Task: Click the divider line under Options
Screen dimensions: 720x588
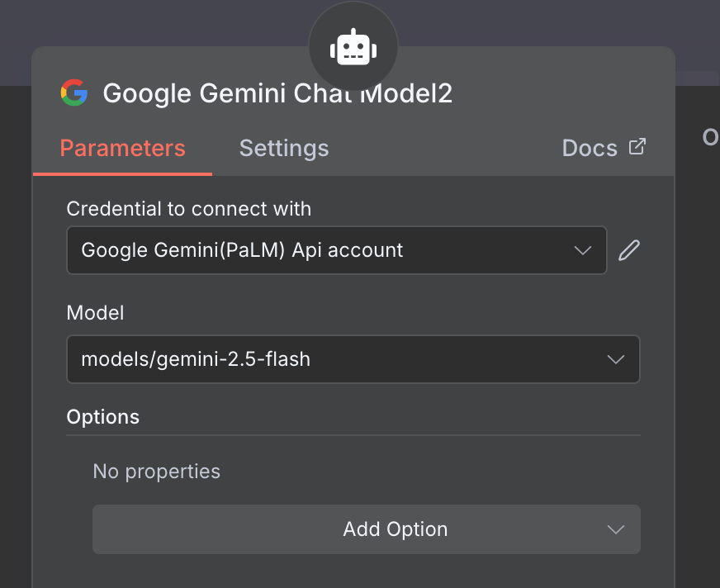Action: point(353,435)
